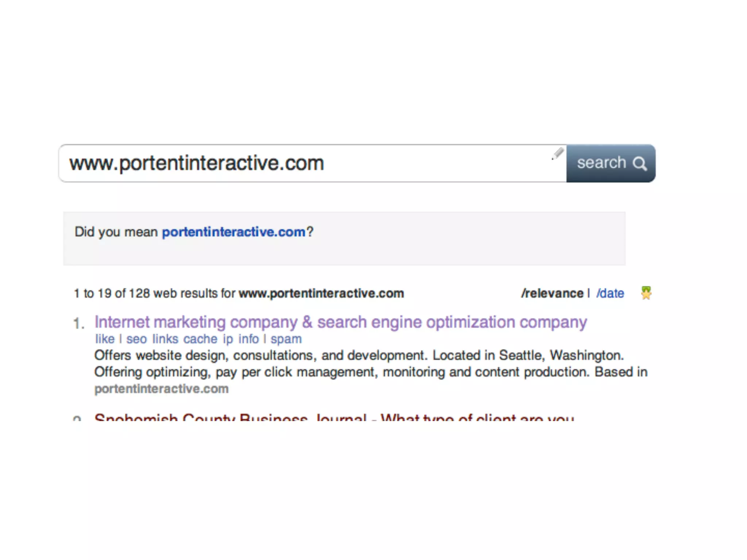Click the 'info' link under the first result

pyautogui.click(x=249, y=339)
